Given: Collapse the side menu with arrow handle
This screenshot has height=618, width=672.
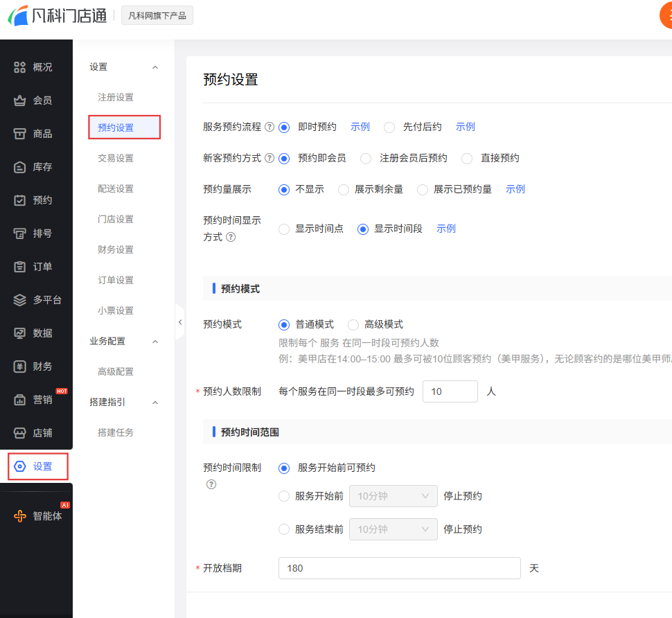Looking at the screenshot, I should coord(180,322).
